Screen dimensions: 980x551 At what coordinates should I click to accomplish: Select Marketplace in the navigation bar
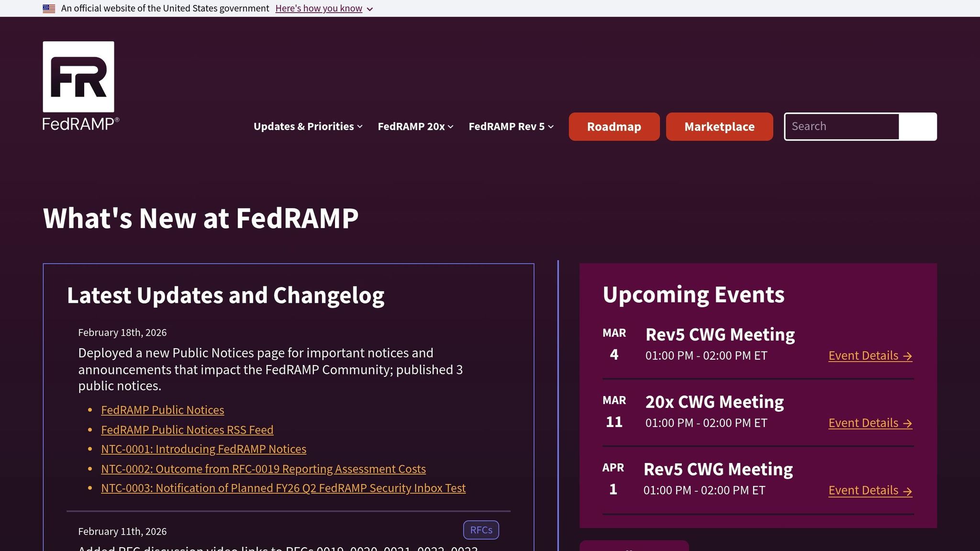coord(719,126)
